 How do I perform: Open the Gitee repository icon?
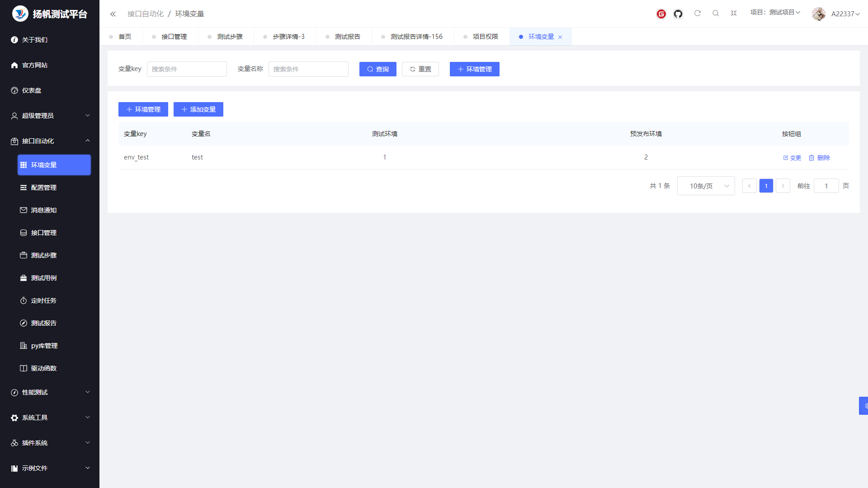click(661, 14)
